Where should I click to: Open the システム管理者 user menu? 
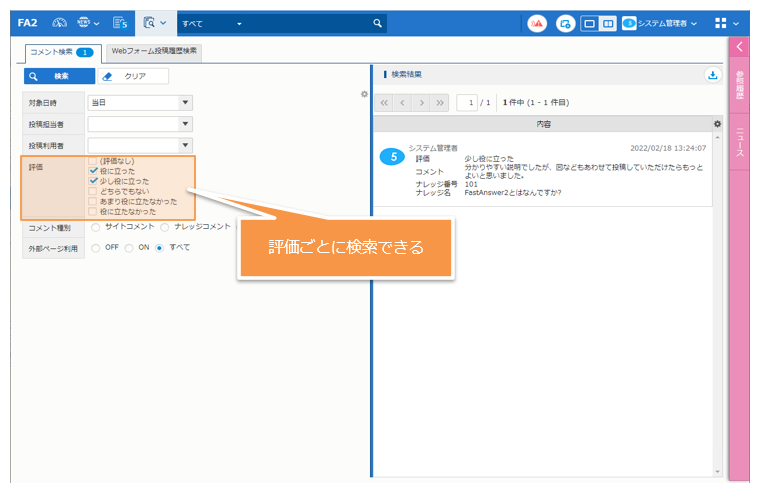[x=665, y=23]
